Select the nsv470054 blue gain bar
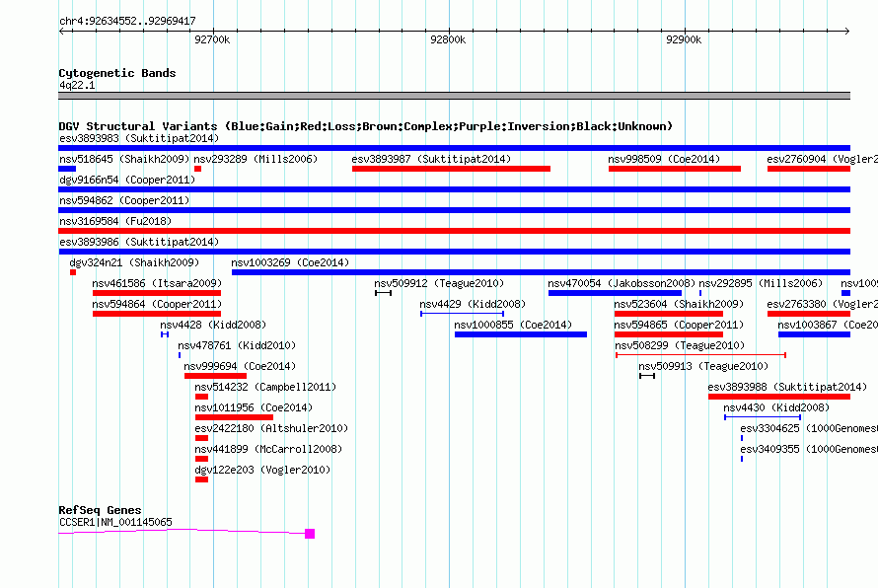The width and height of the screenshot is (878, 588). click(x=615, y=293)
